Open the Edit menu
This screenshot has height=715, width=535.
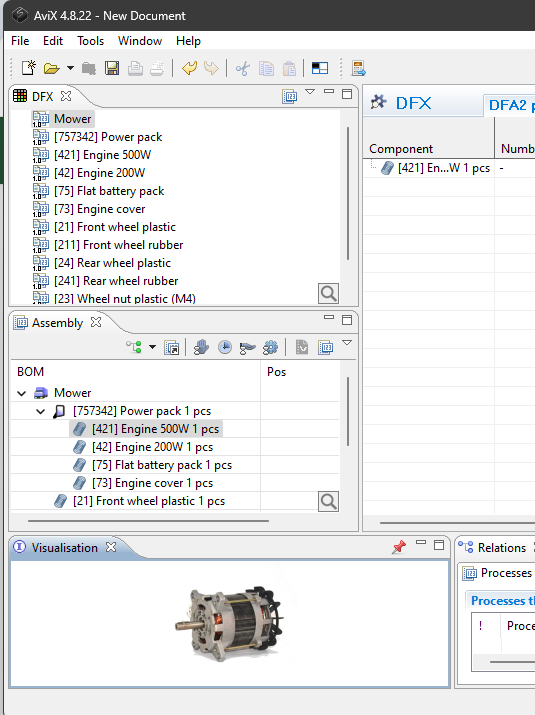click(x=53, y=41)
